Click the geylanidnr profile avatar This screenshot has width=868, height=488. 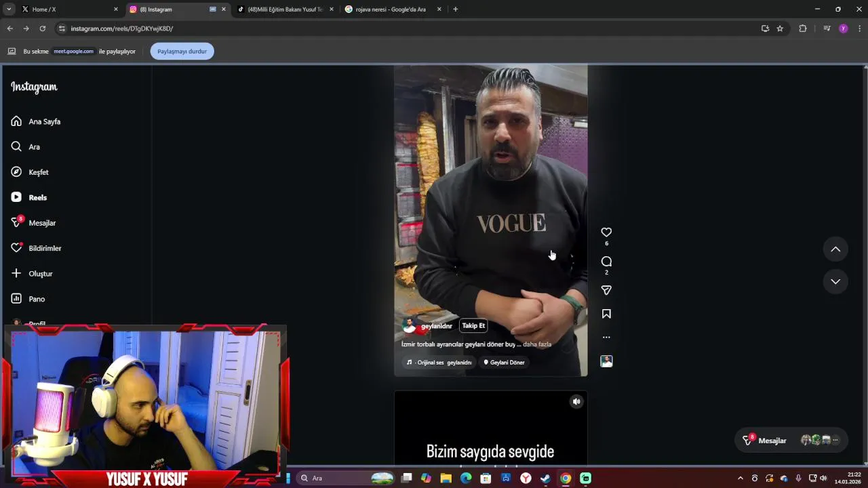click(409, 326)
